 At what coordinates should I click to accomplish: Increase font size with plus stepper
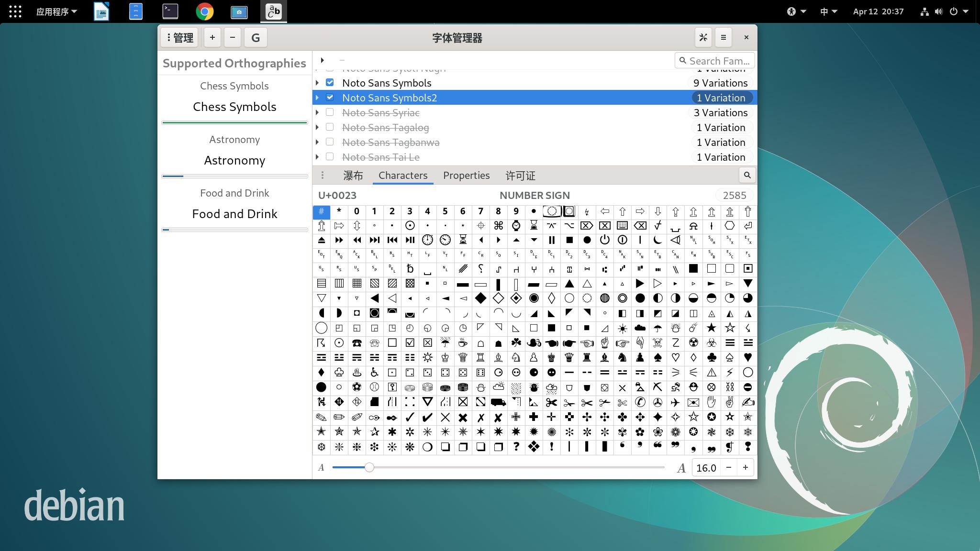tap(746, 468)
